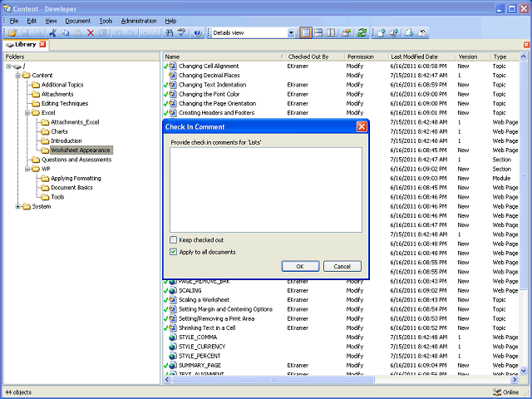Click the Checked Out By column header
This screenshot has height=399, width=532.
[315, 57]
